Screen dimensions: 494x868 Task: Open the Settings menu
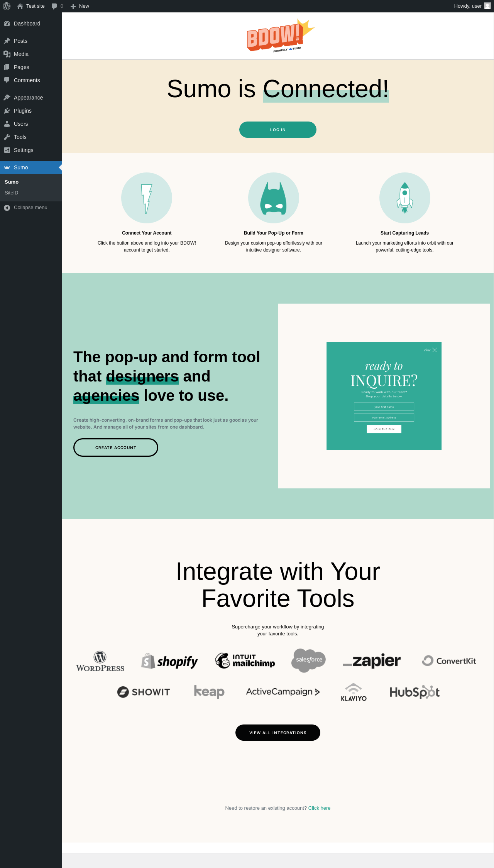[x=31, y=150]
